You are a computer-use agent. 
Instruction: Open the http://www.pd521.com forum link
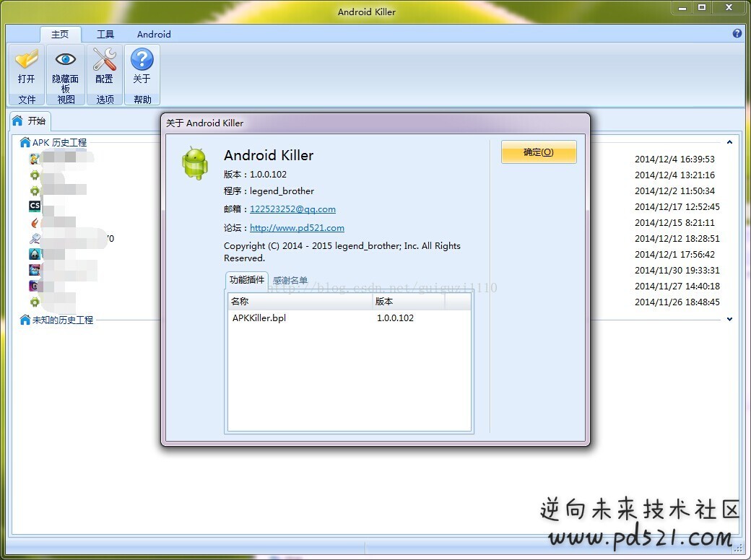point(297,228)
